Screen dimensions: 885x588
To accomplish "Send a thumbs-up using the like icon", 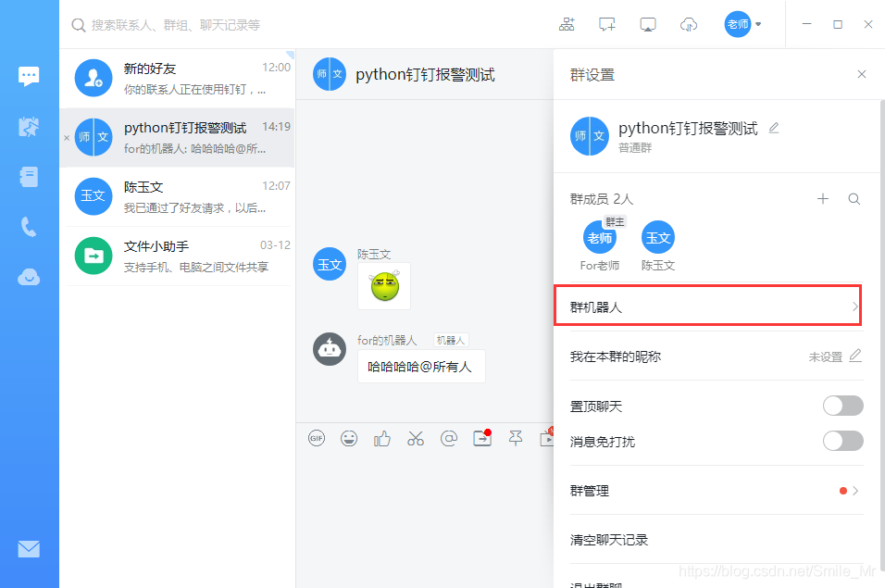I will pyautogui.click(x=381, y=438).
